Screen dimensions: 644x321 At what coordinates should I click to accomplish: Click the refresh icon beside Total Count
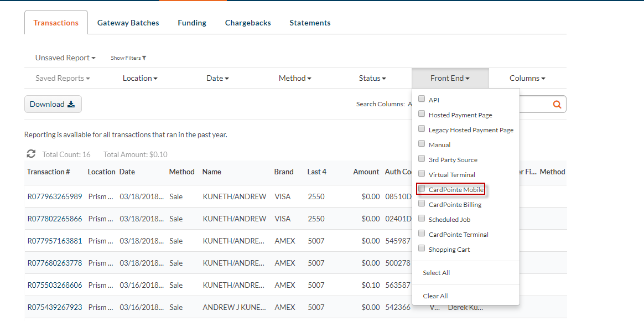tap(31, 154)
